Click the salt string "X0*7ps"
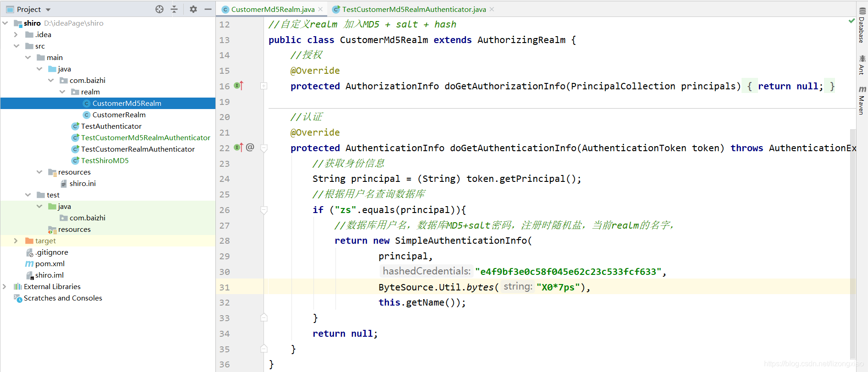The image size is (868, 372). [x=558, y=287]
